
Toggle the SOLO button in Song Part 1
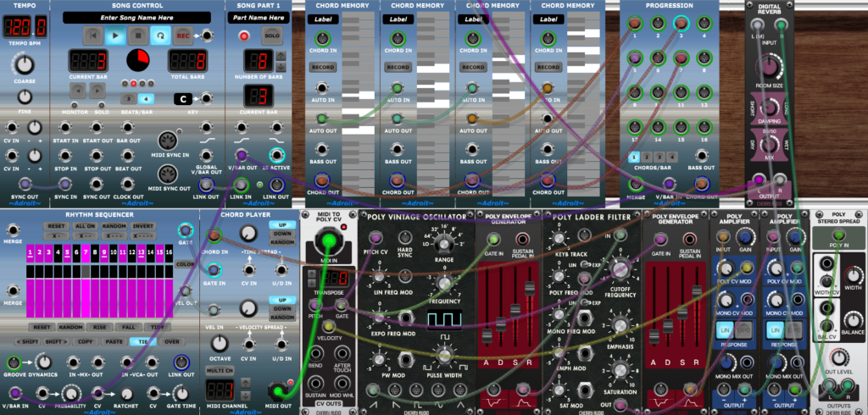[271, 36]
